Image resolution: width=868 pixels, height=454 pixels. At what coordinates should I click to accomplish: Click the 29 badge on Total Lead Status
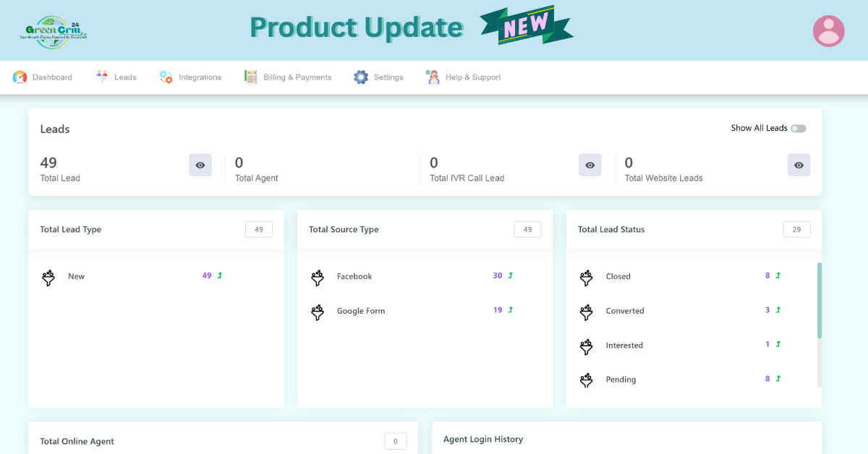coord(796,229)
